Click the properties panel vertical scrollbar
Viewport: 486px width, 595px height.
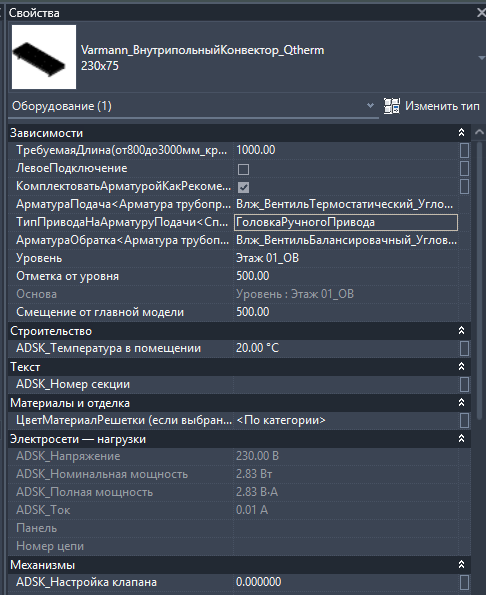[479, 281]
